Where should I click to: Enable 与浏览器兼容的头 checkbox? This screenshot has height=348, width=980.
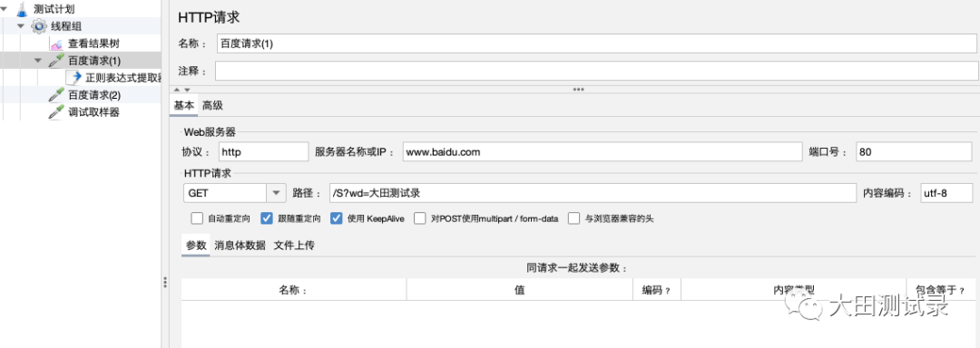click(x=573, y=218)
